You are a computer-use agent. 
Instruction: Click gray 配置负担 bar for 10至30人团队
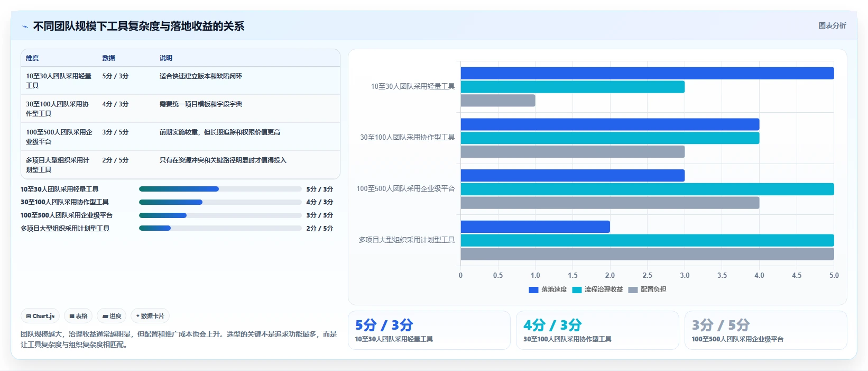coord(498,101)
